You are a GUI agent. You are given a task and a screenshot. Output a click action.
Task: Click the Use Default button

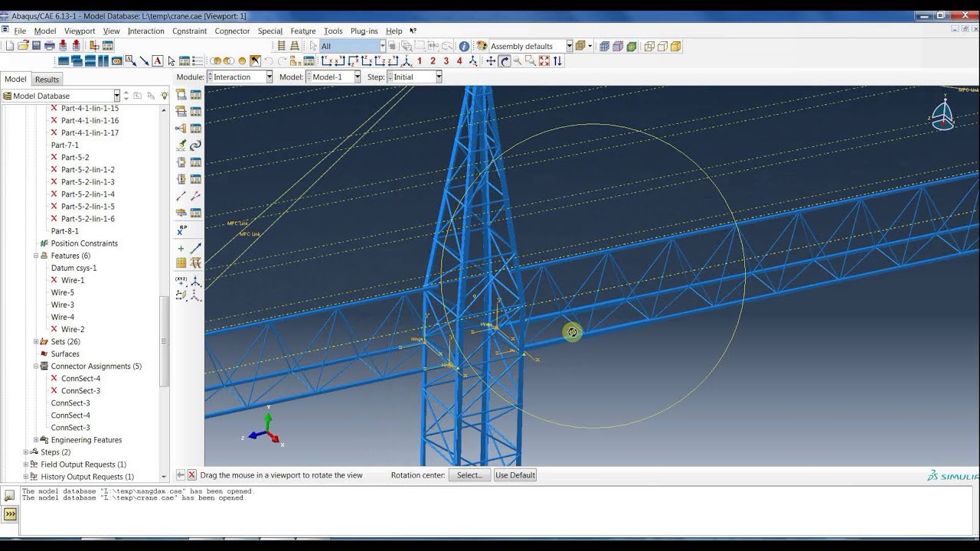pyautogui.click(x=514, y=475)
